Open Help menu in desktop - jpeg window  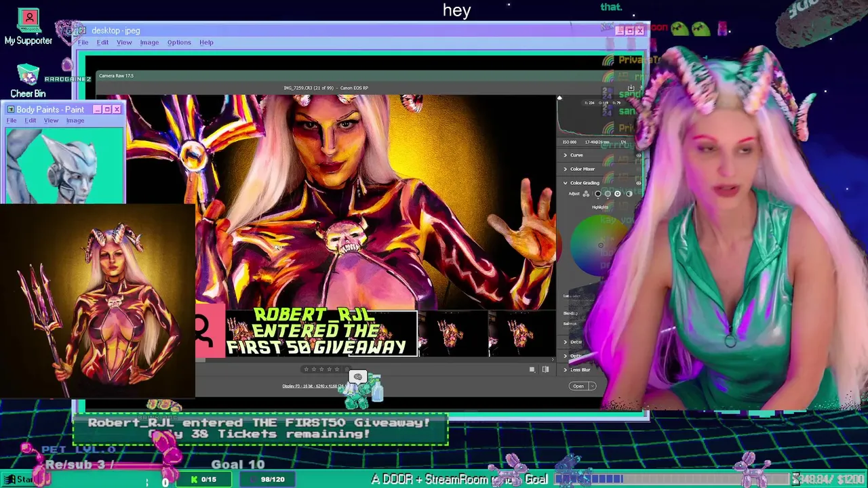(x=206, y=42)
